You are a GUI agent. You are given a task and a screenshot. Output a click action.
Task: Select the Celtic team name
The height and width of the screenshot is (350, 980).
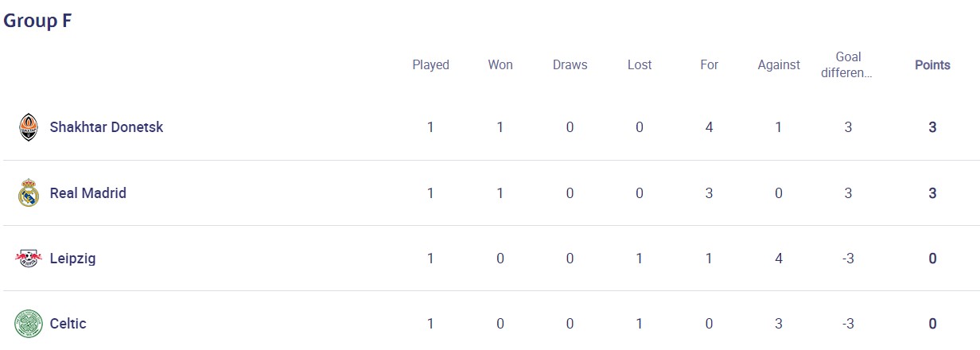[68, 324]
